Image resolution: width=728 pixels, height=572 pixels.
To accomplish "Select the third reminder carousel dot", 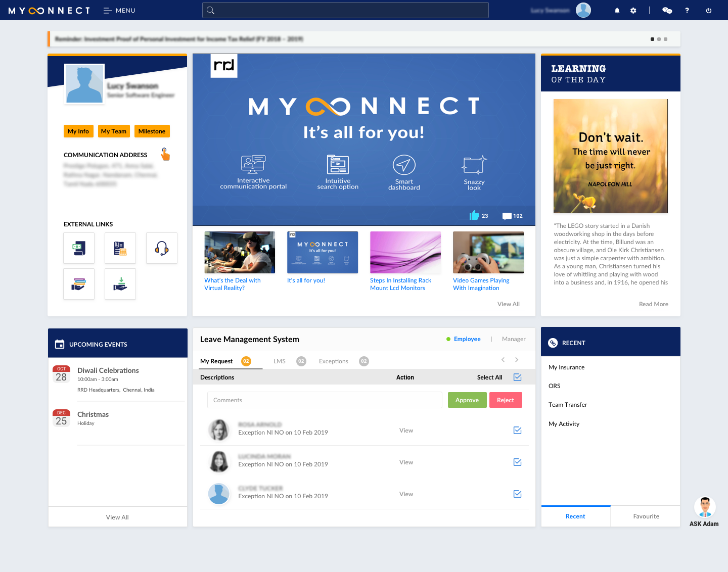I will click(665, 39).
